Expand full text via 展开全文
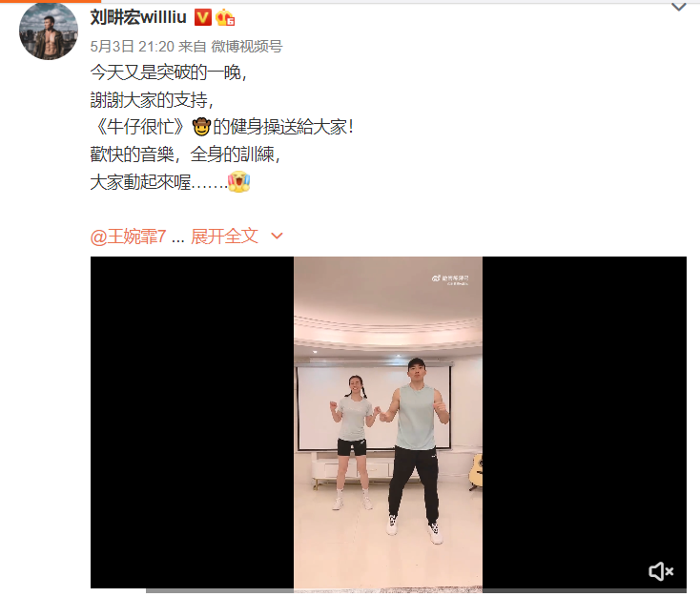This screenshot has height=597, width=700. click(224, 237)
